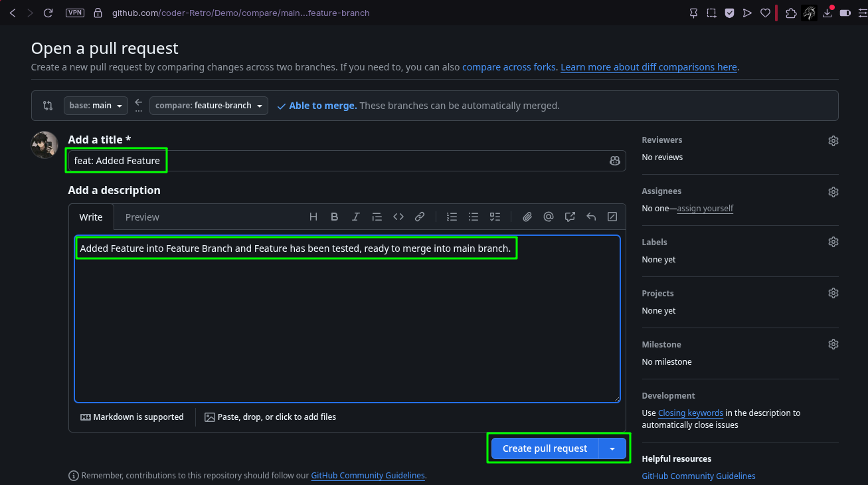Screen dimensions: 868x485
Task: Open the browser downloads icon
Action: 827,13
